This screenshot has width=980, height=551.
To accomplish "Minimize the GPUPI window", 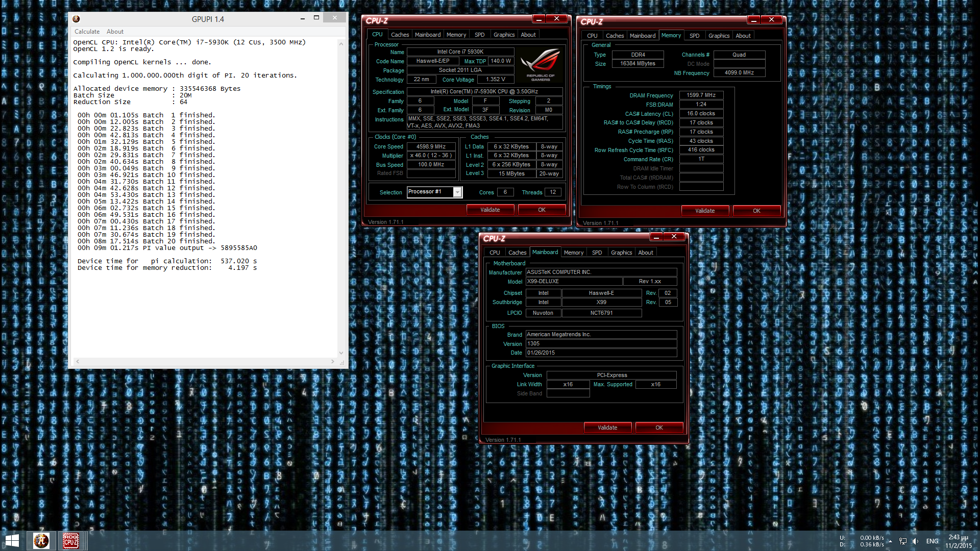I will click(303, 18).
